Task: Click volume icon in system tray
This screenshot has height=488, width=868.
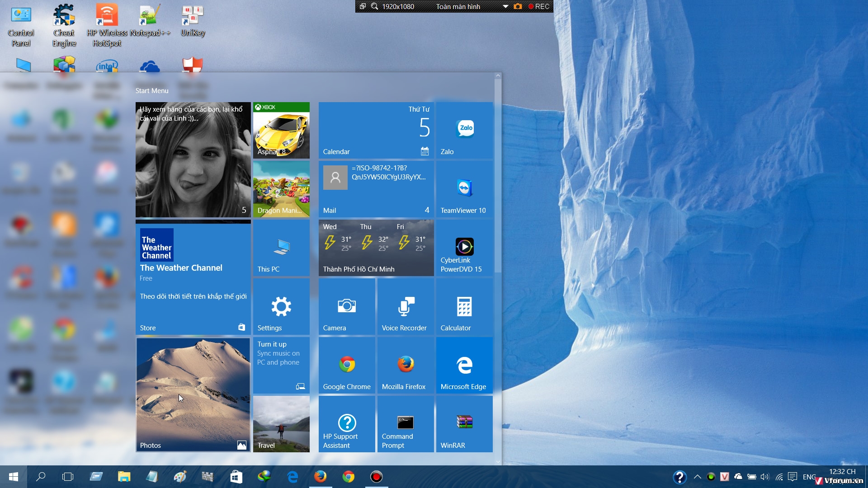Action: click(765, 477)
